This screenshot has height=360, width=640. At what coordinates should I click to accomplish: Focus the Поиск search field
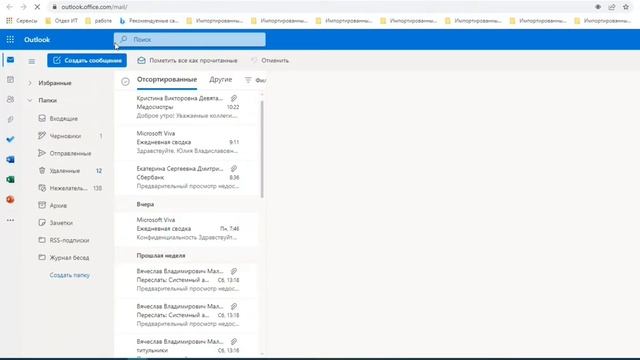coord(190,39)
